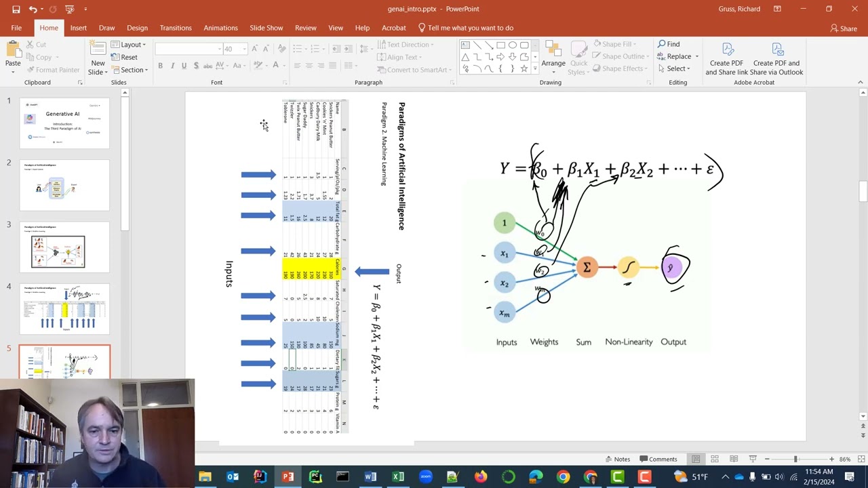868x488 pixels.
Task: Toggle Bold formatting
Action: 160,66
